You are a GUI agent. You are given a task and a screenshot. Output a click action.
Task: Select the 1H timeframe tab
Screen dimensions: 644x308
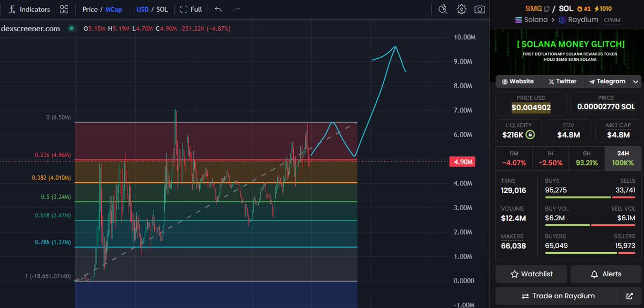550,157
